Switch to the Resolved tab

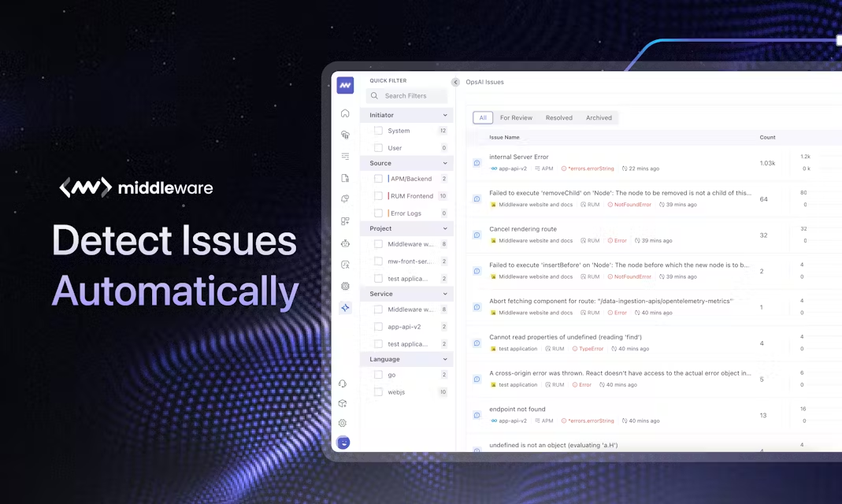click(559, 117)
